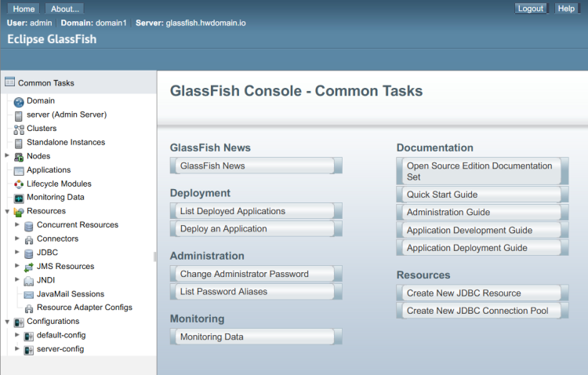Image resolution: width=588 pixels, height=375 pixels.
Task: Click the JMS Resources arrows icon
Action: click(x=28, y=268)
